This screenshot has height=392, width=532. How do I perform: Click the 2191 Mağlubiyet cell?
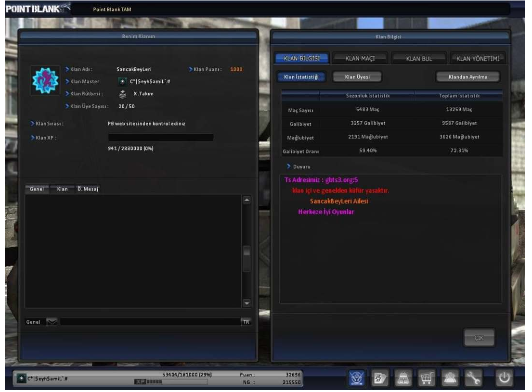368,137
